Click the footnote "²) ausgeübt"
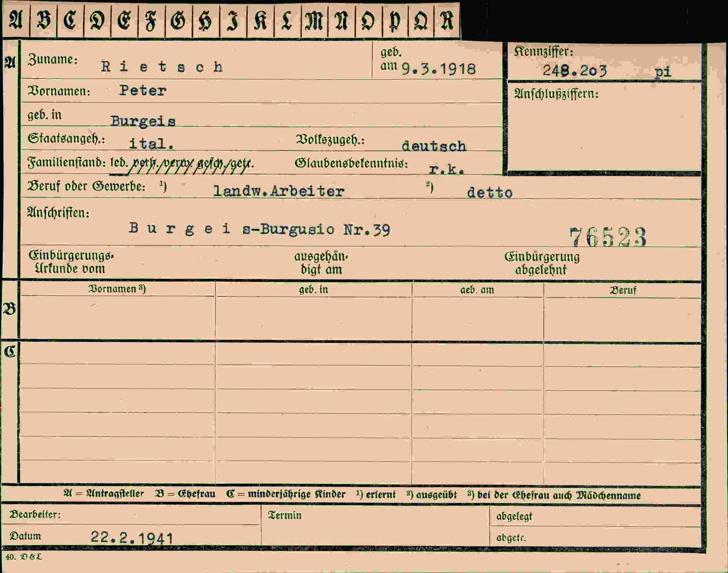This screenshot has width=728, height=573. (431, 495)
